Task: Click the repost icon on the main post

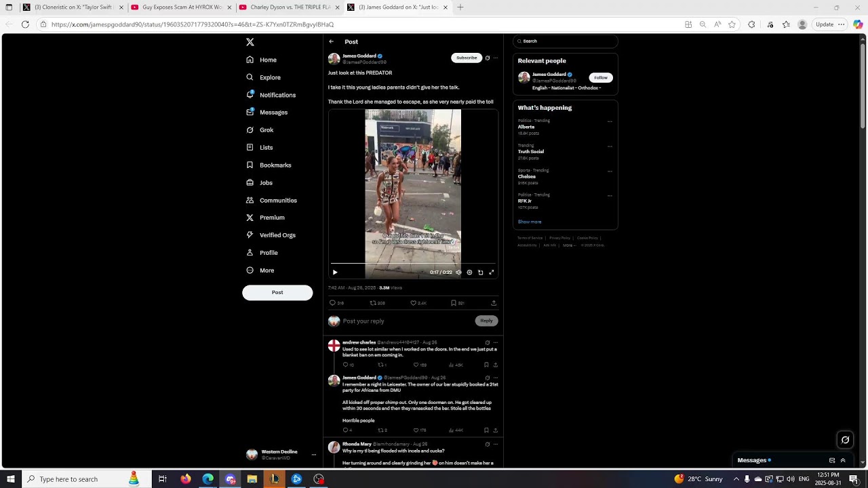Action: (373, 303)
